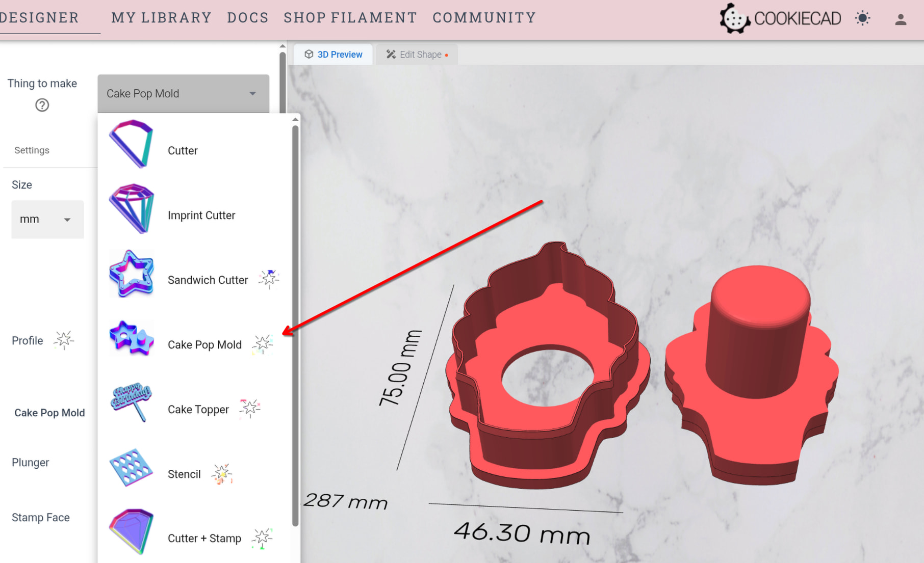Open the Shop Filament page
Screen dimensions: 924x563
[x=350, y=17]
